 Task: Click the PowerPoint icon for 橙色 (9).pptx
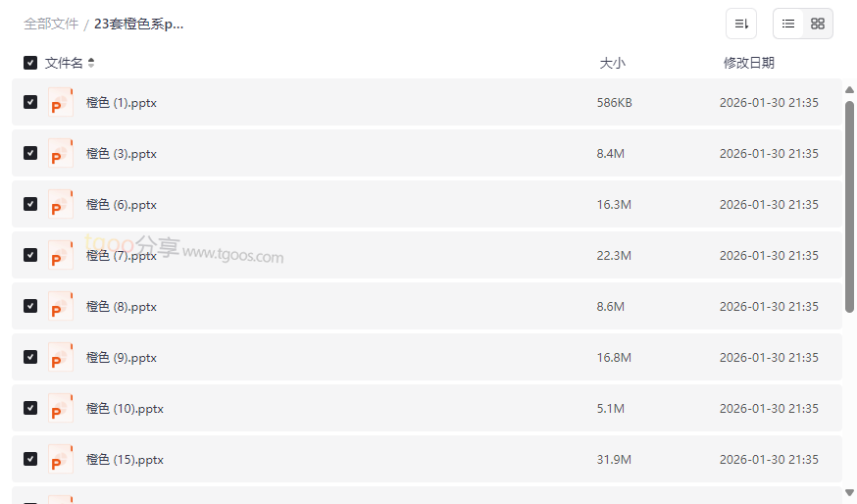pos(61,357)
